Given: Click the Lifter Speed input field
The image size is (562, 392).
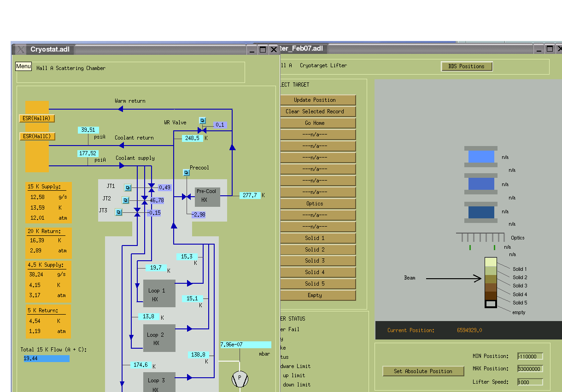Looking at the screenshot, I should (x=530, y=382).
